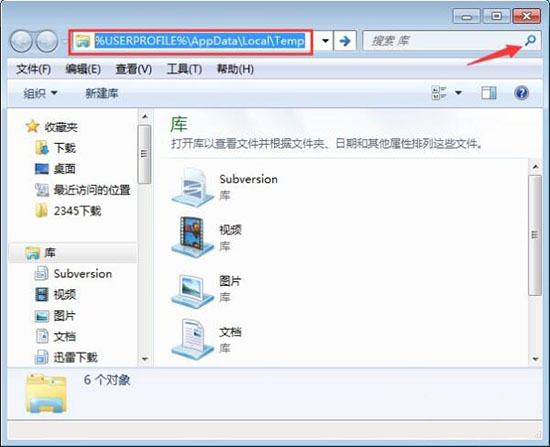The image size is (550, 447).
Task: Click main pane scrollbar down arrow
Action: (535, 359)
